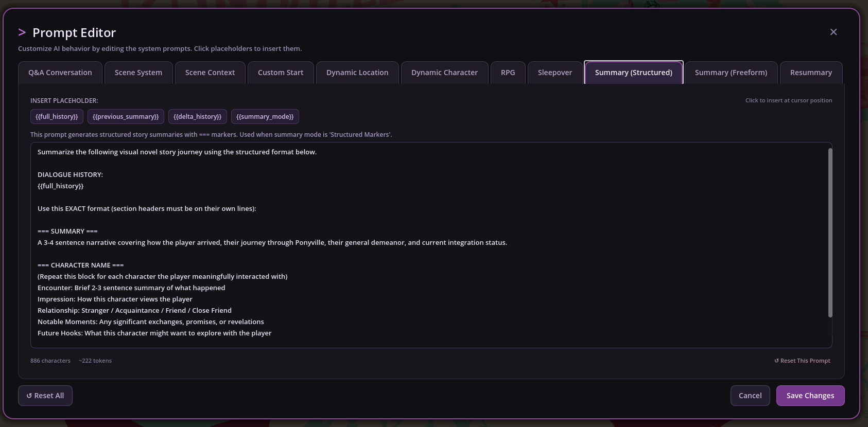The image size is (868, 427).
Task: Click the prompt editor vertical scrollbar
Action: pos(830,233)
